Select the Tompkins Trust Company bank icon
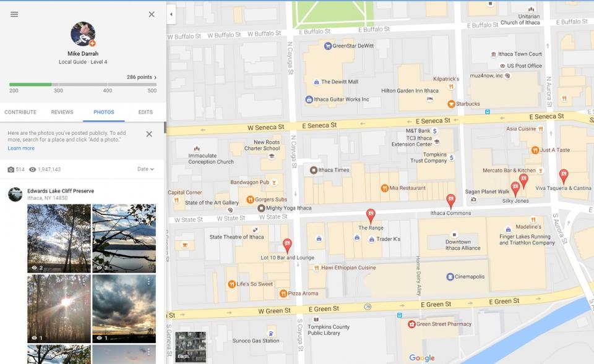Viewport: 594px width, 364px height. [452, 158]
